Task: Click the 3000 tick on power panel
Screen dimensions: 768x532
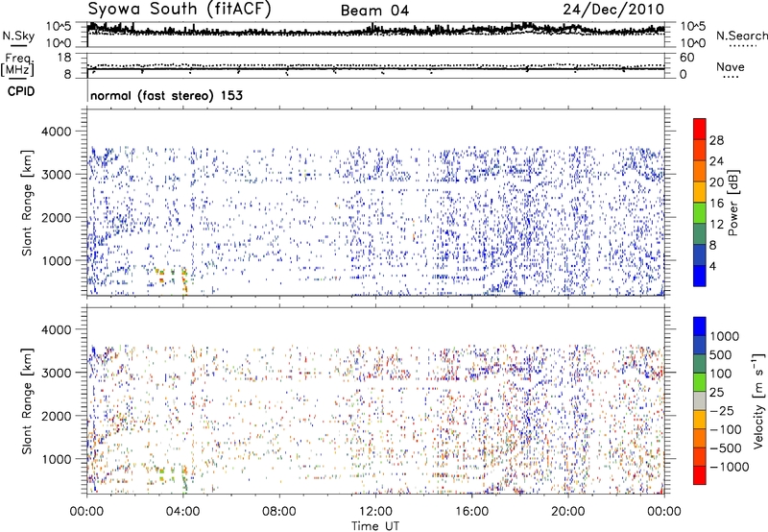Action: [x=57, y=175]
